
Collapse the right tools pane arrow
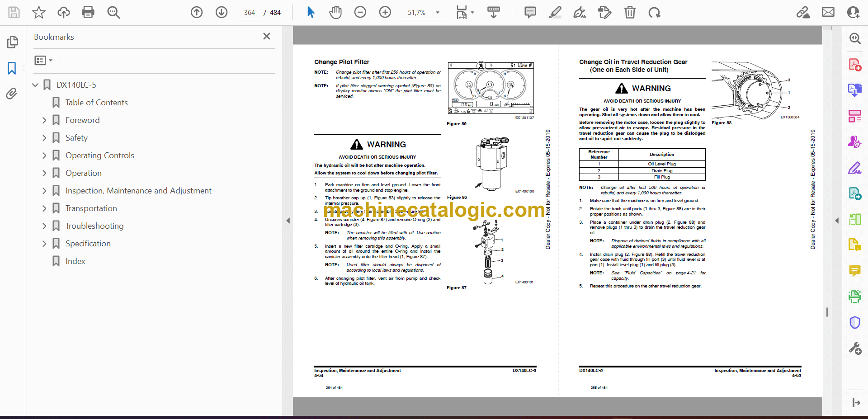837,221
